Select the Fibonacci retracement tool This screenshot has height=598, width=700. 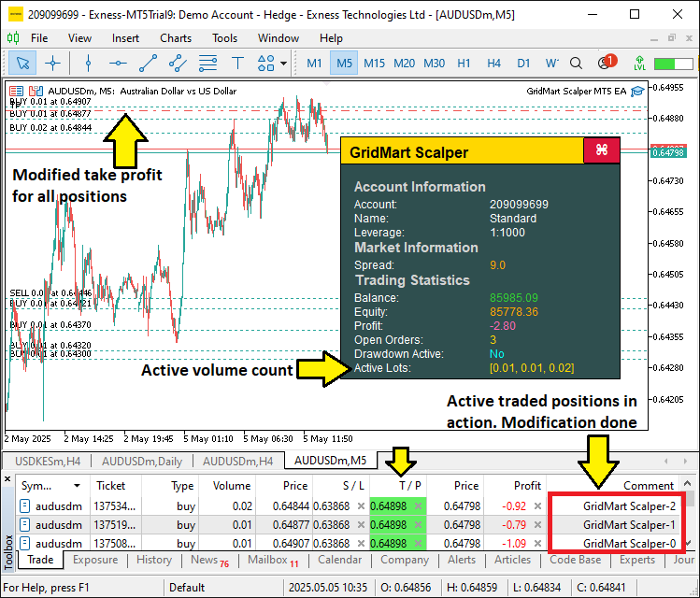pyautogui.click(x=207, y=64)
